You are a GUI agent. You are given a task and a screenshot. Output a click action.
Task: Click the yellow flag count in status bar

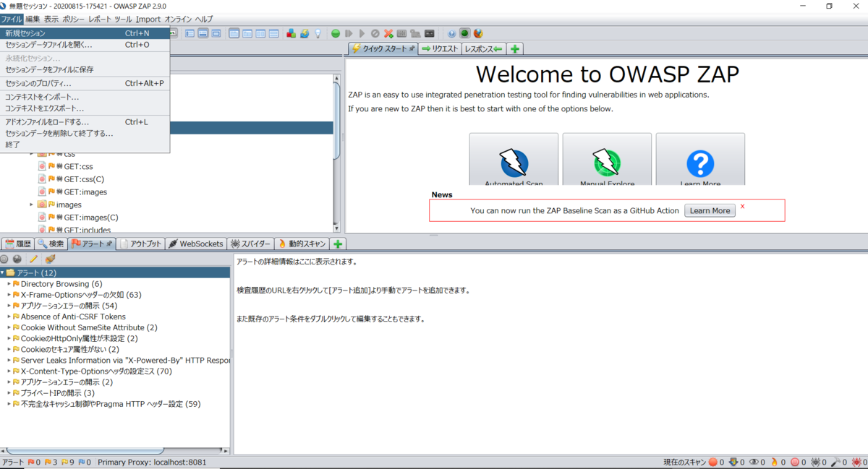pos(68,462)
